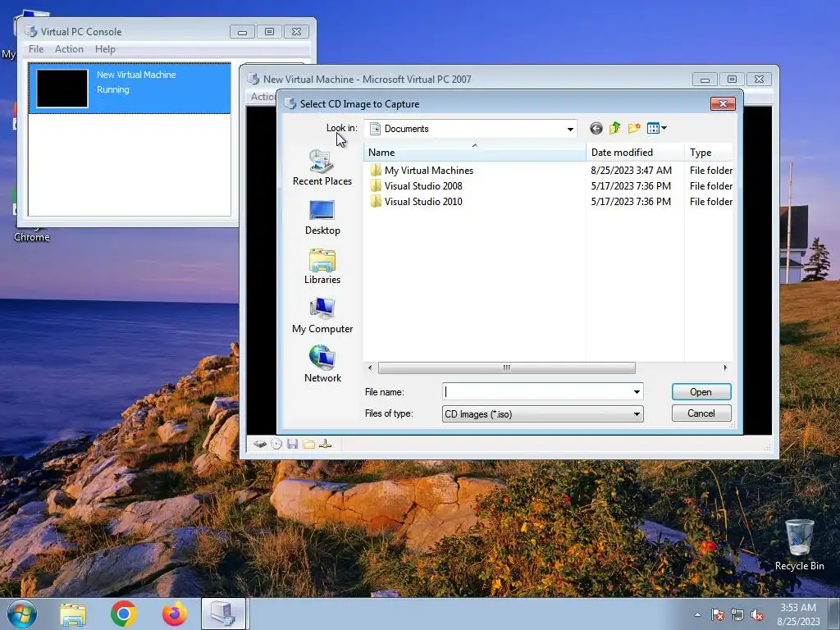Sort by Date modified column header
Screen dimensions: 840x630
pos(635,153)
